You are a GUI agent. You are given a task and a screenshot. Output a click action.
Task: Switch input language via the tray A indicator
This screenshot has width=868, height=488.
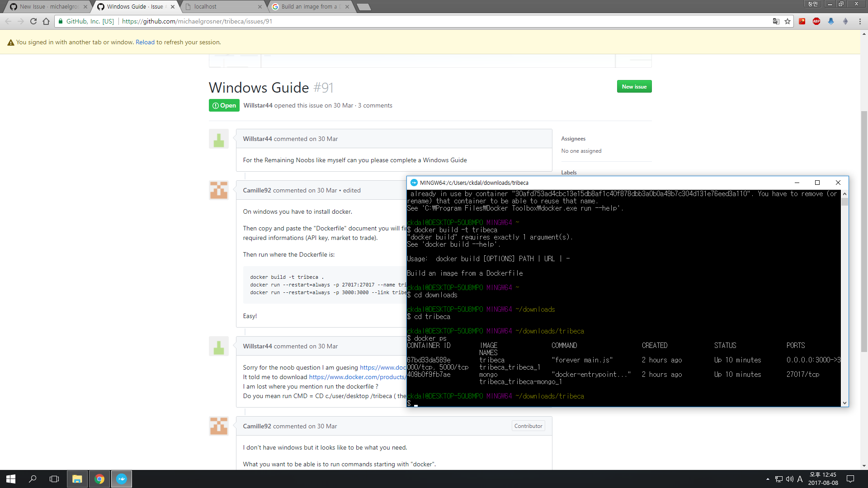800,479
